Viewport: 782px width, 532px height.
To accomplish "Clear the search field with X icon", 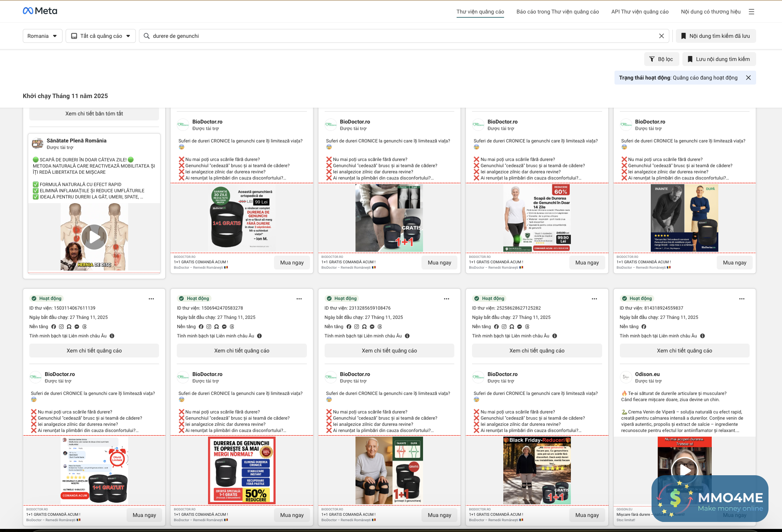I will pos(661,36).
